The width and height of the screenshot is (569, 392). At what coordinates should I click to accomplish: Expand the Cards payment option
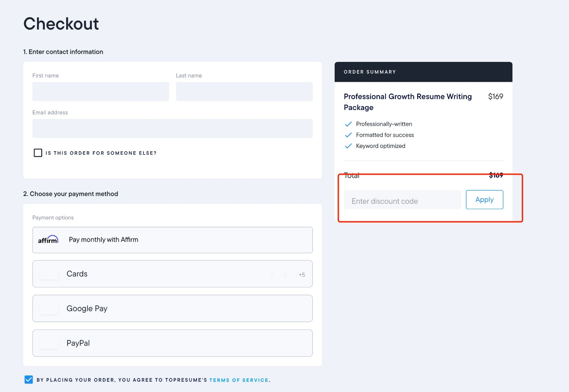pos(172,274)
